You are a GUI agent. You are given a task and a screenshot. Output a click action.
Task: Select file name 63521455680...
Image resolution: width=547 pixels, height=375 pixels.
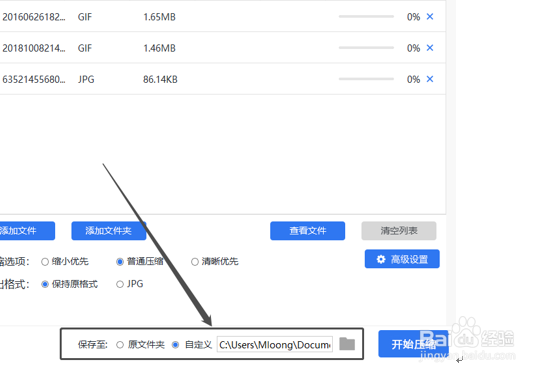coord(33,80)
